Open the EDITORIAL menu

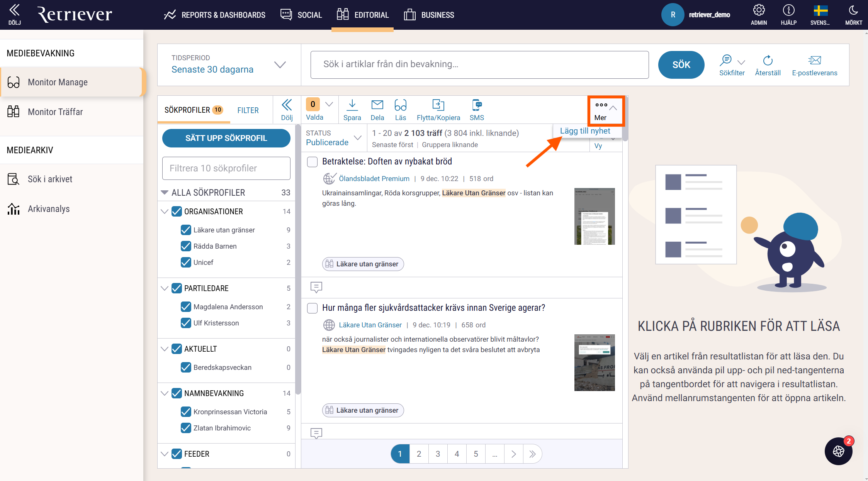coord(362,15)
